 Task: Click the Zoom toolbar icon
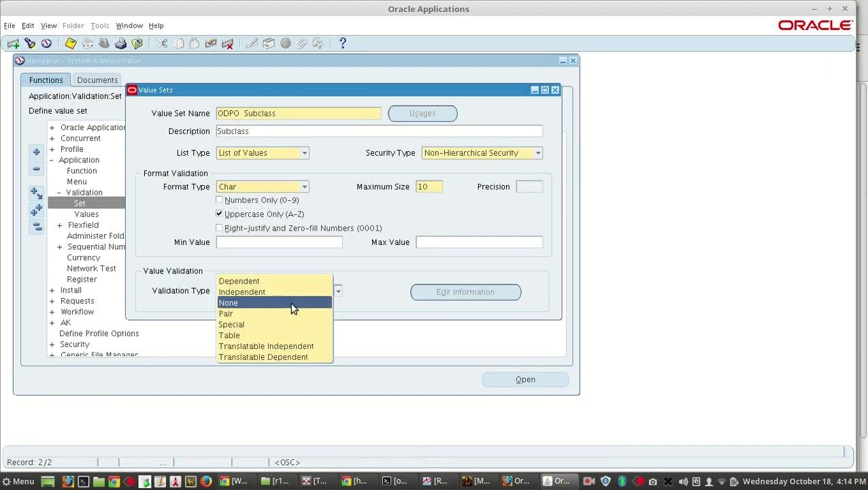click(x=269, y=44)
